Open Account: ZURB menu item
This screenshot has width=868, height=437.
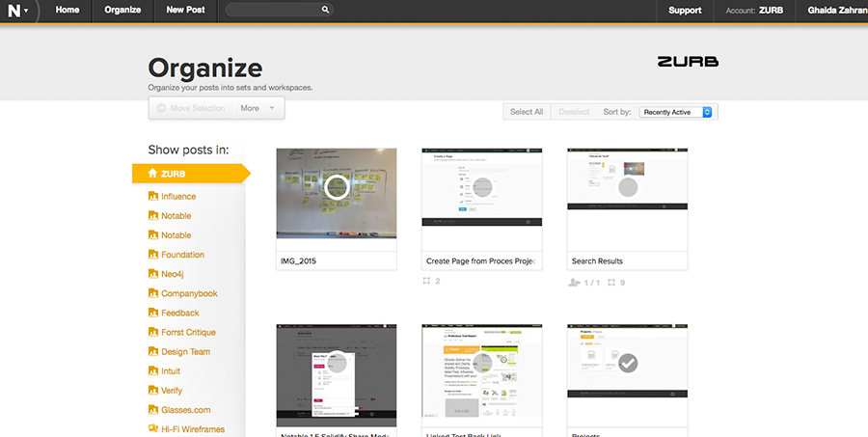tap(754, 10)
